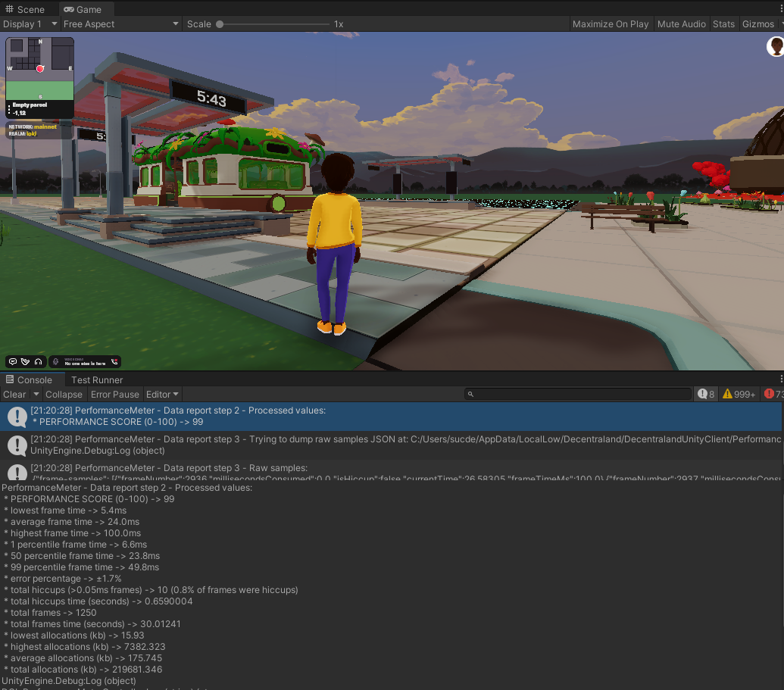Clear the console log
784x690 pixels.
14,394
